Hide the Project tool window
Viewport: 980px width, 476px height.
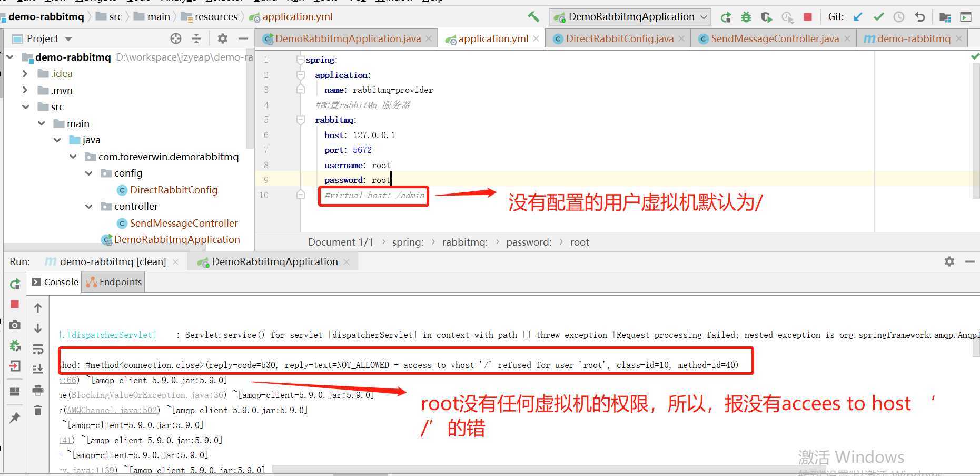(243, 38)
